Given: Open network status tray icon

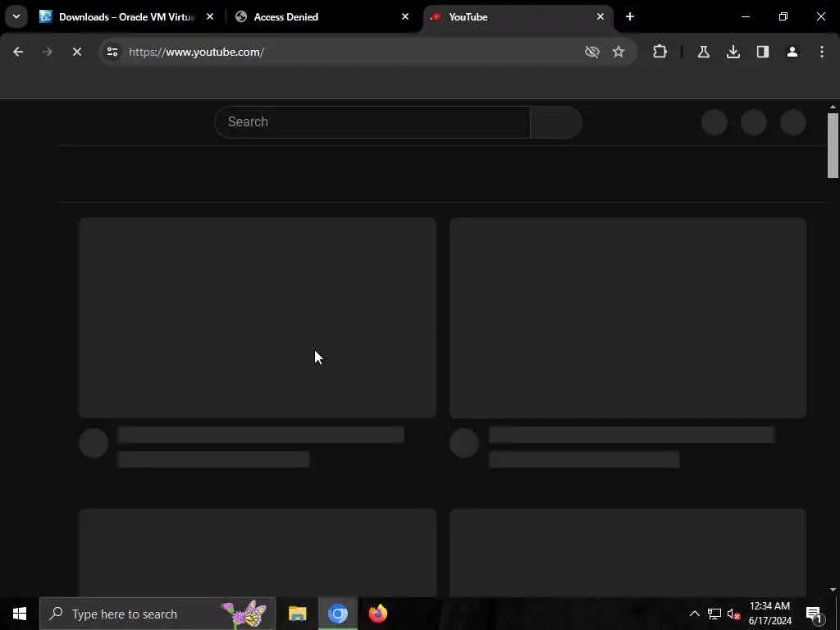Looking at the screenshot, I should tap(714, 614).
